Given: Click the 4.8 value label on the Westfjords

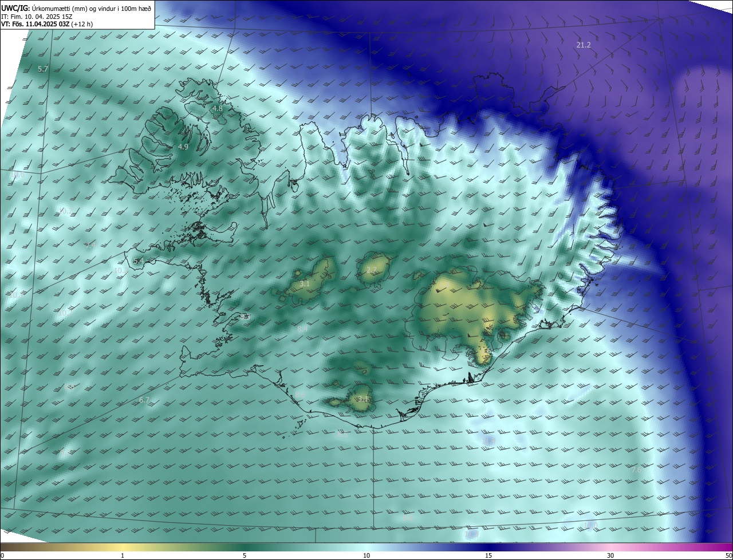Looking at the screenshot, I should 218,108.
